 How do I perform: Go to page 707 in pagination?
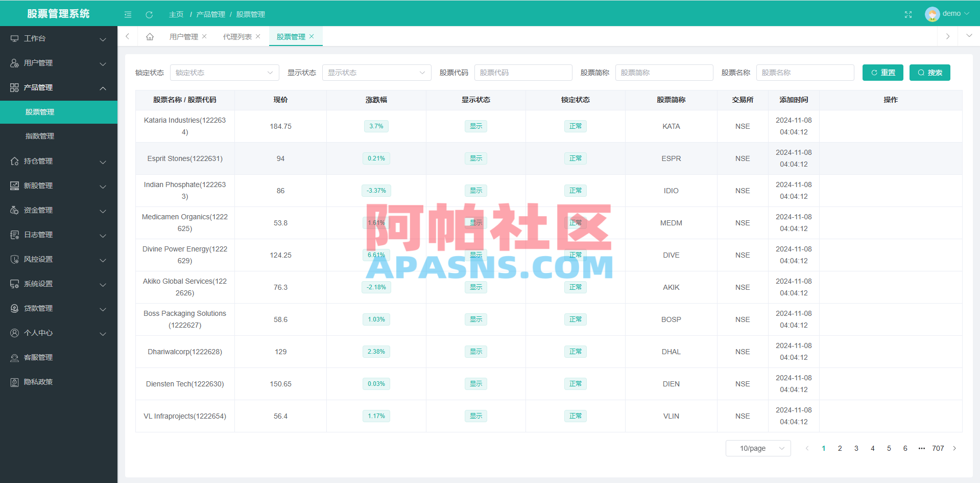[938, 448]
